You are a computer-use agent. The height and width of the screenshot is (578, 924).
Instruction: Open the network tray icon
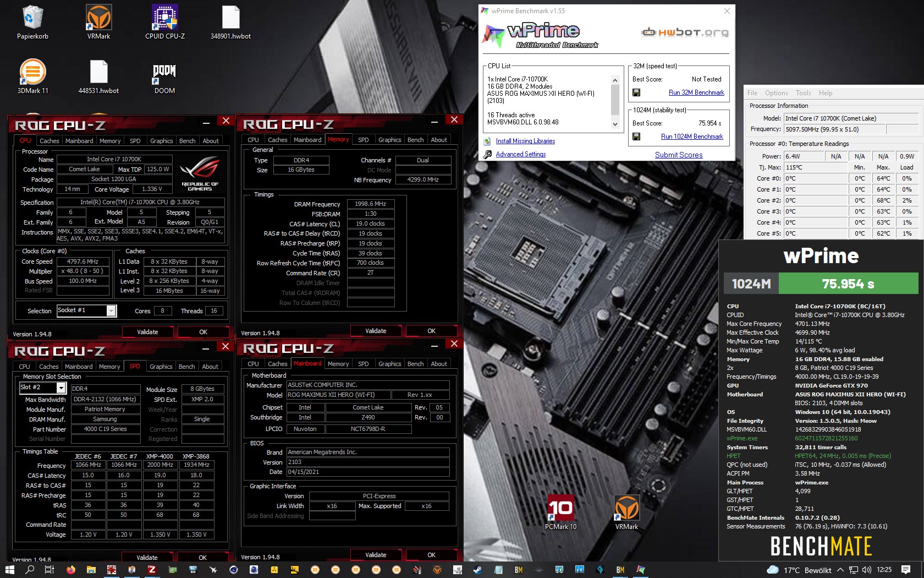(853, 570)
